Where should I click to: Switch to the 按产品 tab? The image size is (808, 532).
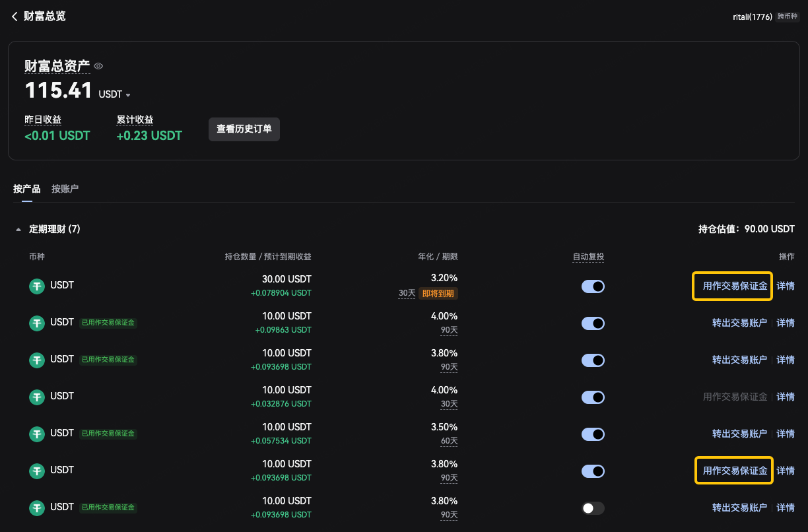coord(27,189)
